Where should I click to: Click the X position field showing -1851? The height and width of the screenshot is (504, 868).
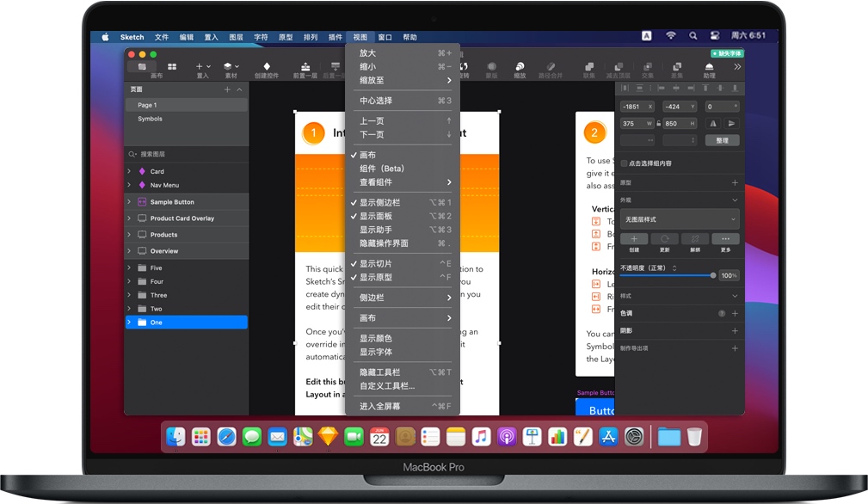pos(637,107)
